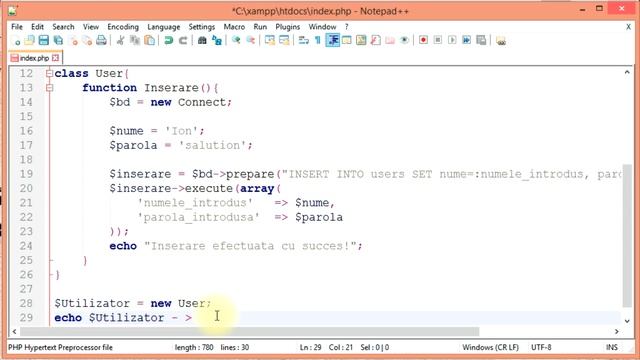Start macro recording with red record icon
Image resolution: width=640 pixels, height=360 pixels.
coord(423,40)
